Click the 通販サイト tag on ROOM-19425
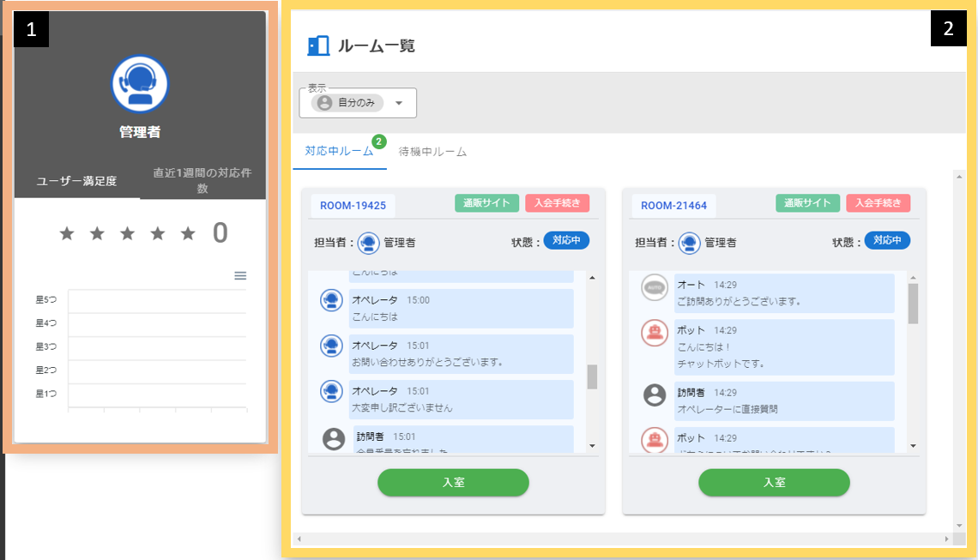978x560 pixels. click(x=486, y=203)
